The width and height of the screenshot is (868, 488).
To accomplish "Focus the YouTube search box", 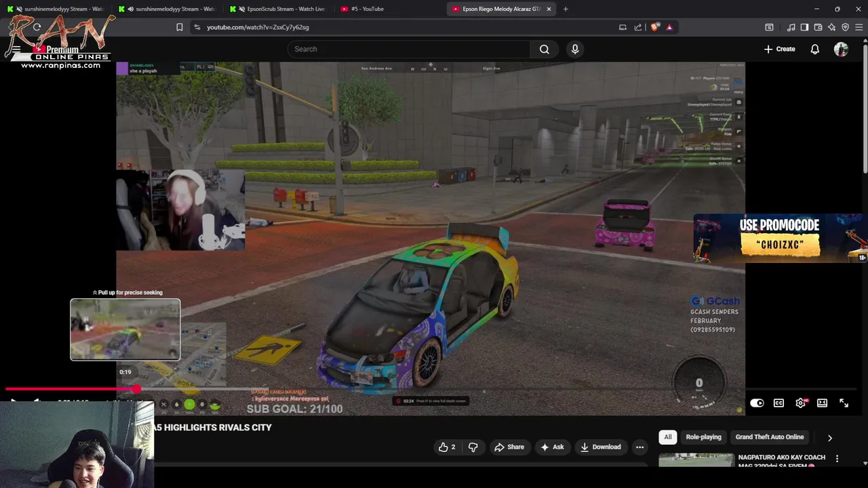I will [408, 49].
